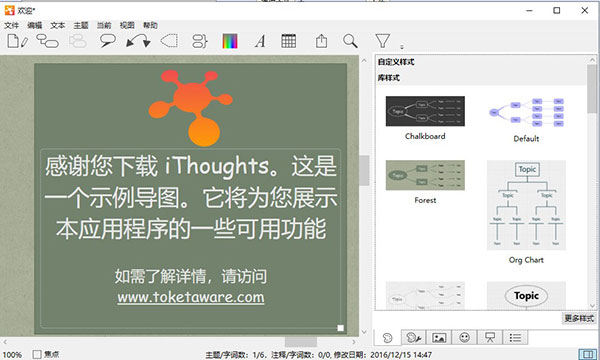This screenshot has width=600, height=360.
Task: Switch to the palette-with-wrench settings tab
Action: (413, 337)
